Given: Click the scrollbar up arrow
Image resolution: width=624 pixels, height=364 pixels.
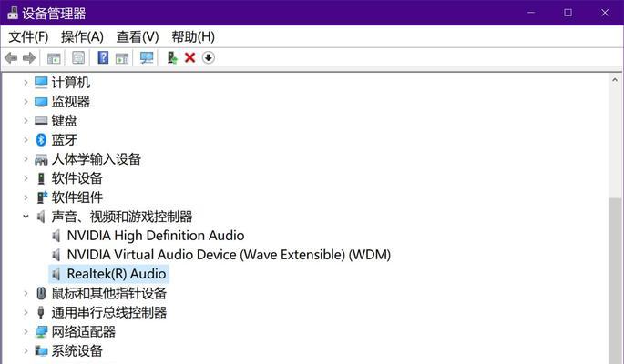Looking at the screenshot, I should [x=615, y=80].
